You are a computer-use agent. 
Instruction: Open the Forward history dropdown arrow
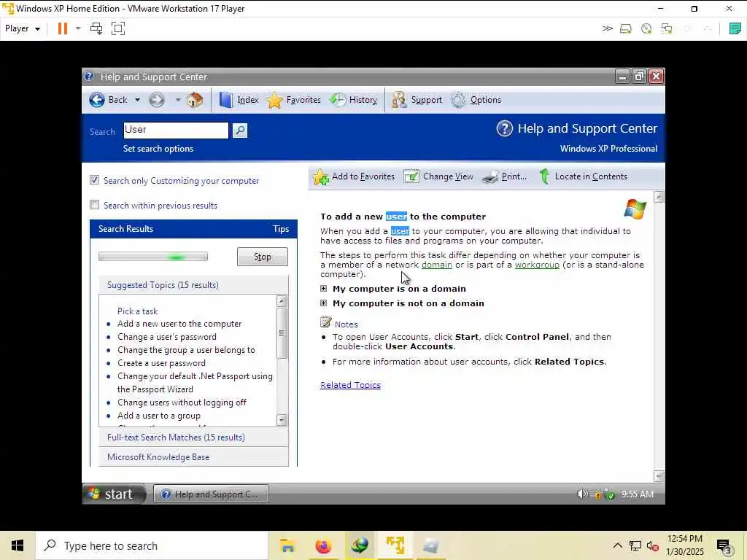point(178,100)
